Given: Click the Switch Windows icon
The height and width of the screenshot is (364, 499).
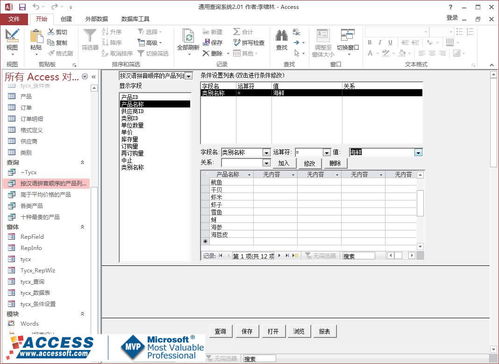Looking at the screenshot, I should coord(348,36).
